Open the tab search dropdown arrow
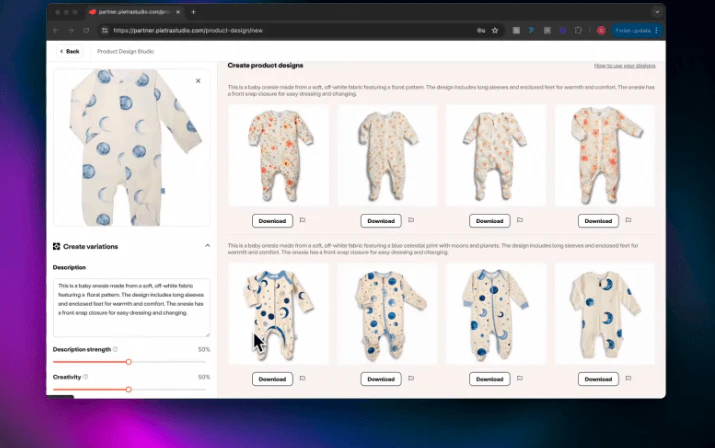 pos(657,12)
